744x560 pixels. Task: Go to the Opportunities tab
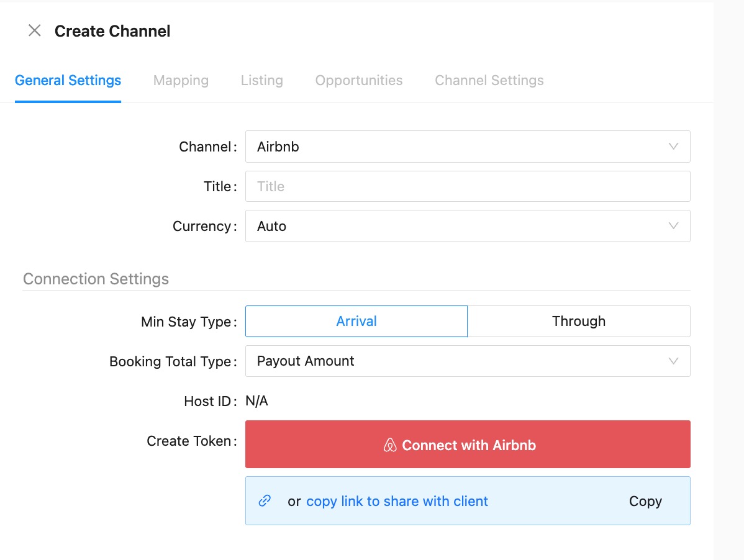click(359, 80)
